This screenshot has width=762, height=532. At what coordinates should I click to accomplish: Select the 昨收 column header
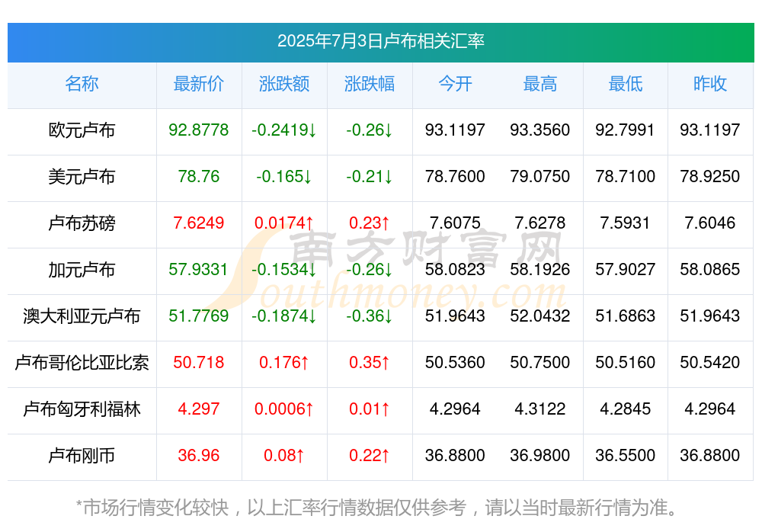(710, 84)
